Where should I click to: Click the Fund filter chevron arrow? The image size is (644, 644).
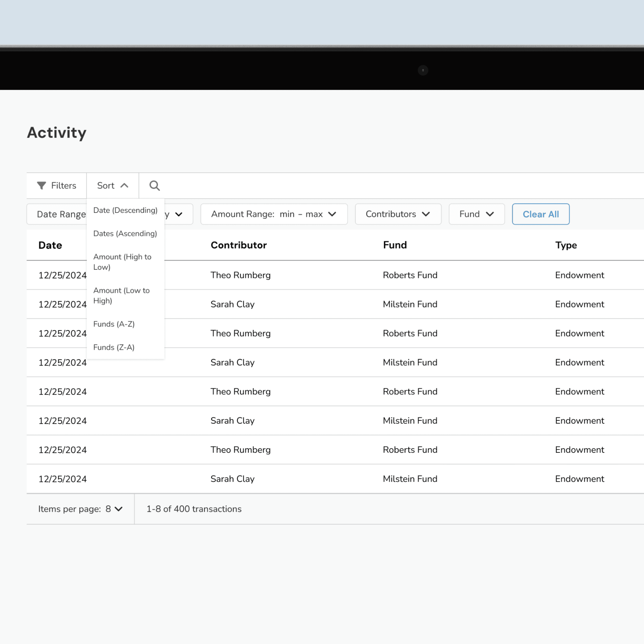490,214
